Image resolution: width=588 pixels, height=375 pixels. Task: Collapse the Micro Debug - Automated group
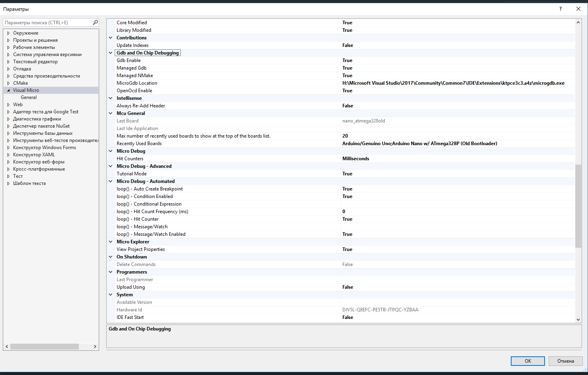coord(111,181)
